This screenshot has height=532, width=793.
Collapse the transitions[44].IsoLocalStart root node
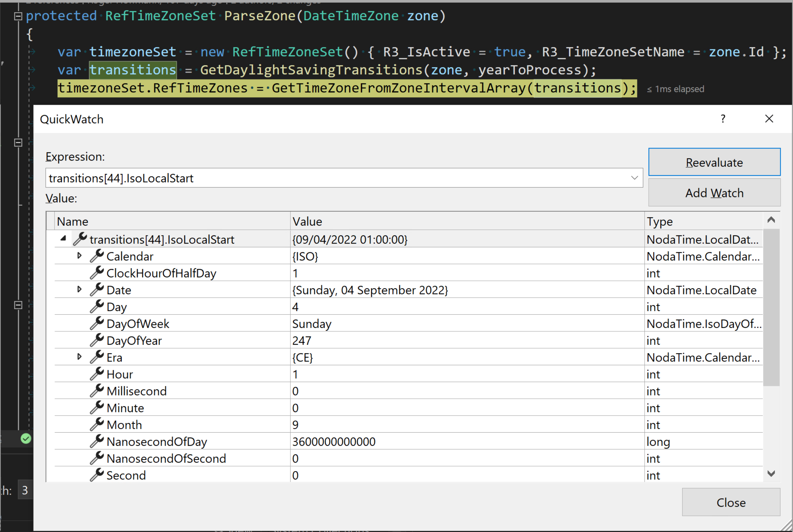click(x=63, y=239)
